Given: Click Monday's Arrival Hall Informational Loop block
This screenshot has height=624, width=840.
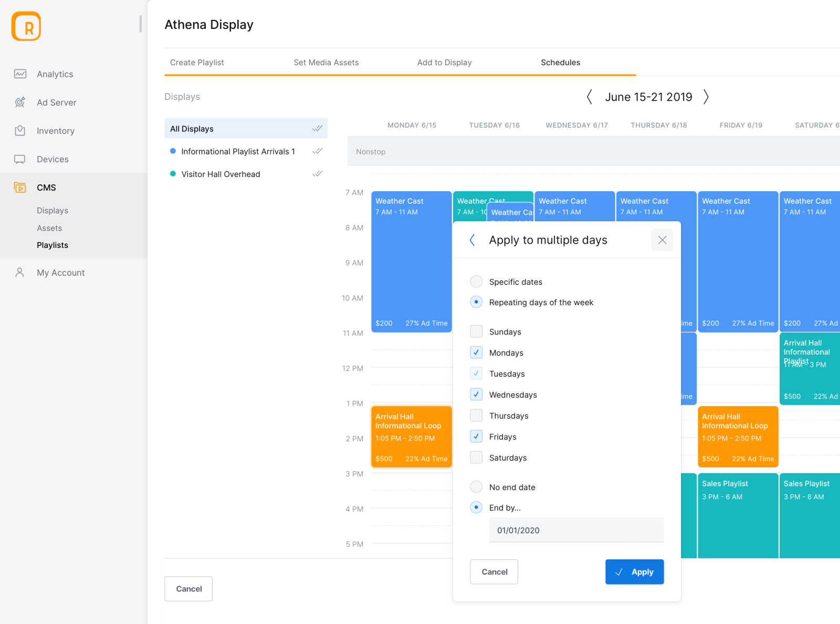Looking at the screenshot, I should coord(412,437).
